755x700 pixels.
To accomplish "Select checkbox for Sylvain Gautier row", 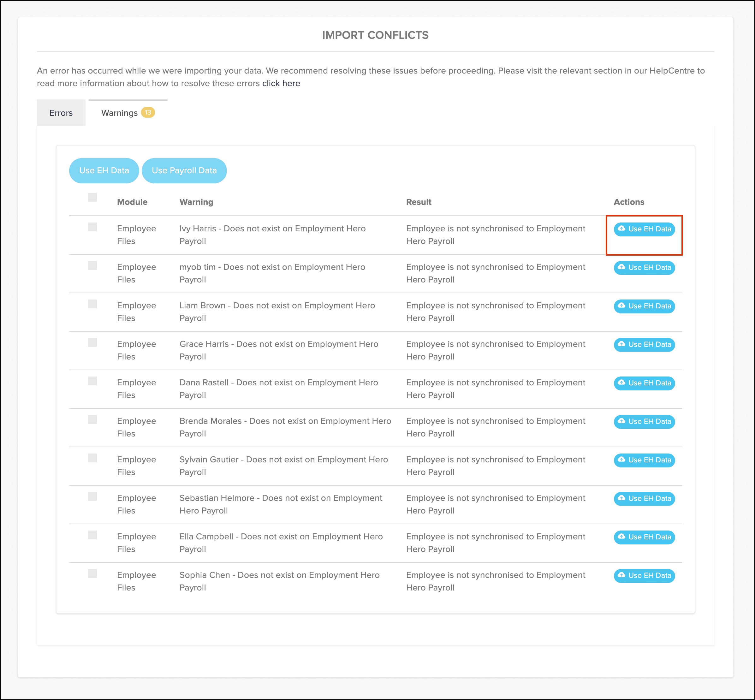I will click(x=92, y=458).
